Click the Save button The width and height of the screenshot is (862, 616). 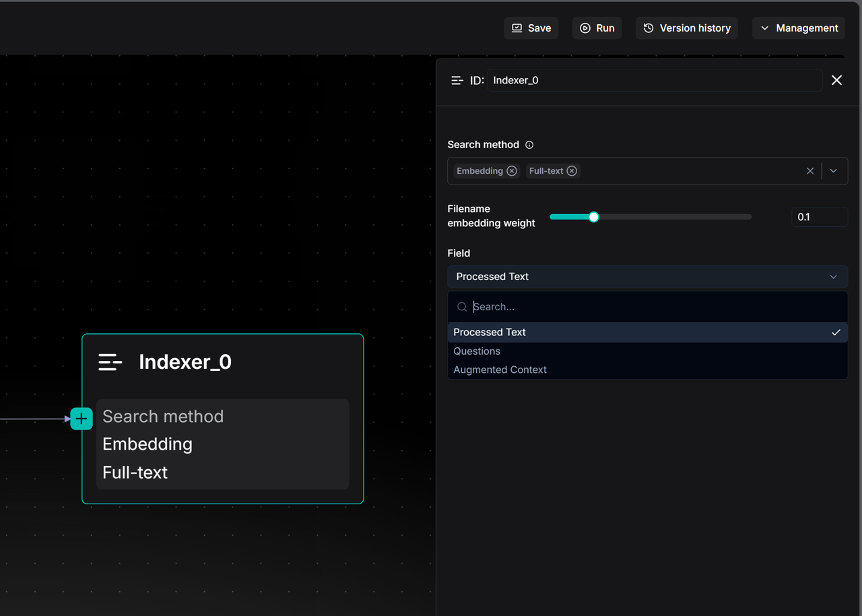531,28
